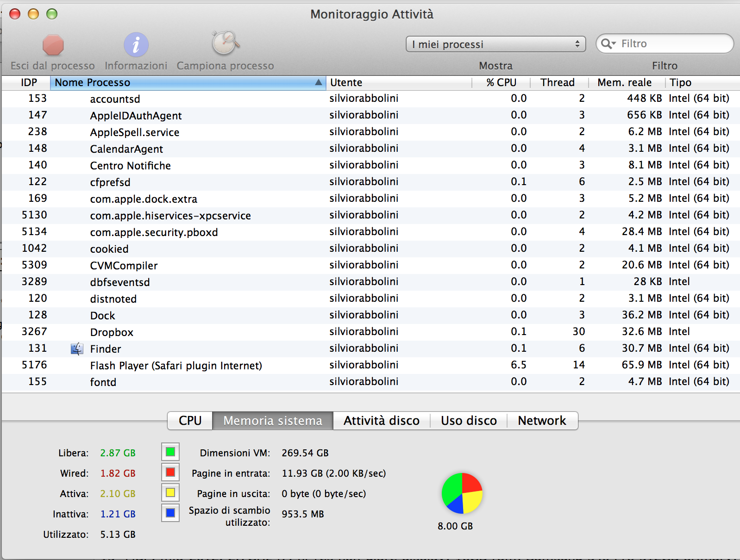Screen dimensions: 740x560
Task: Open the Uso disco tab
Action: (469, 421)
